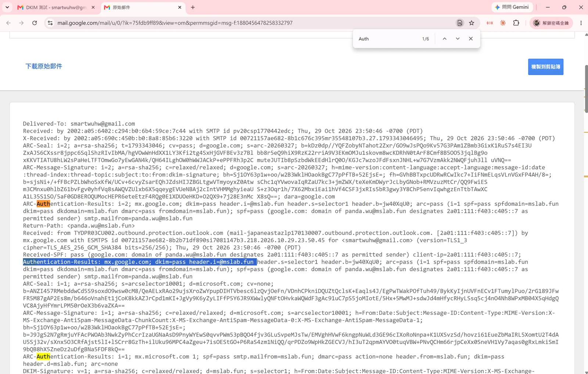
Task: Close the DKIM 測試 Gmail tab
Action: [x=93, y=7]
